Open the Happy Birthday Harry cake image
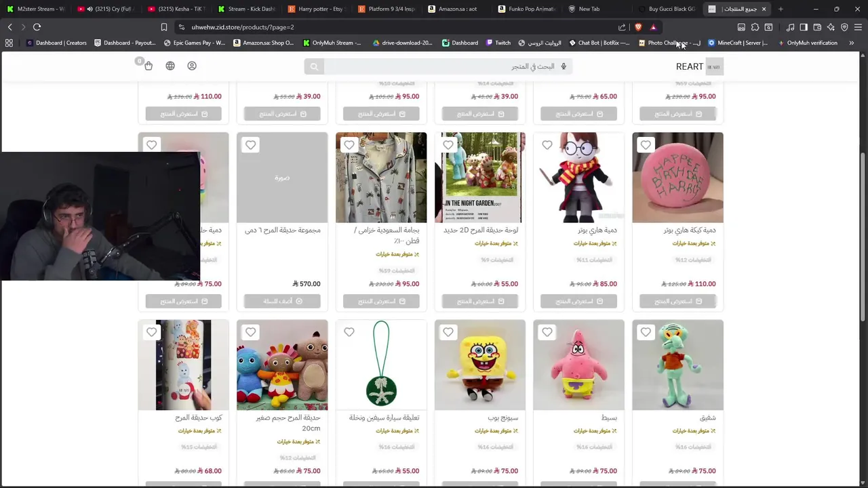This screenshot has width=868, height=488. tap(677, 178)
